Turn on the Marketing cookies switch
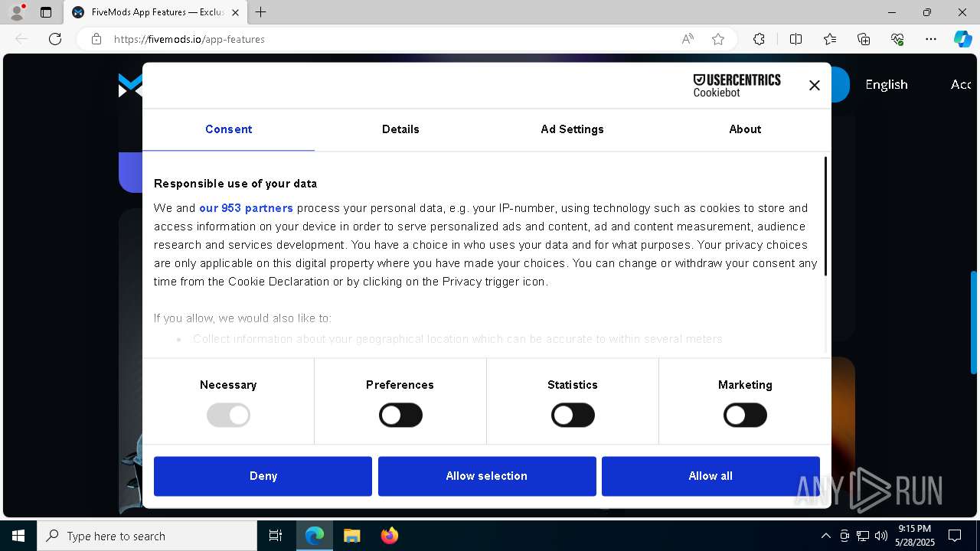This screenshot has height=551, width=980. click(745, 416)
